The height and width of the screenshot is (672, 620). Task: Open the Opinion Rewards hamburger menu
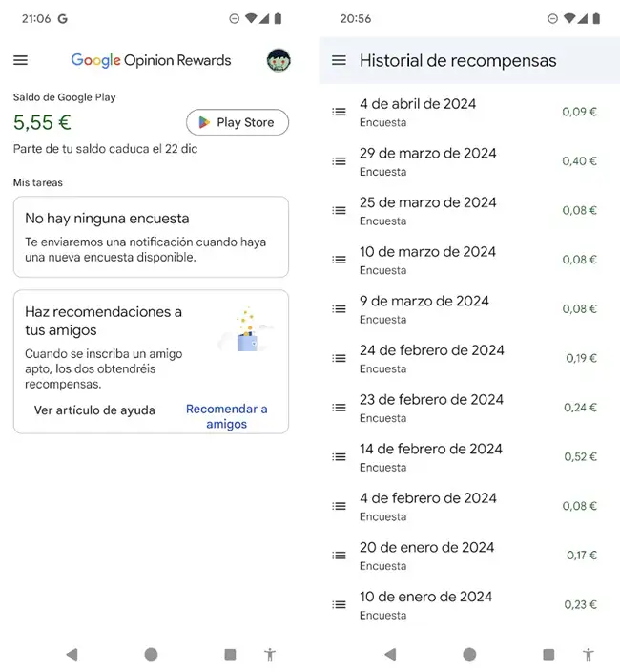pos(20,60)
